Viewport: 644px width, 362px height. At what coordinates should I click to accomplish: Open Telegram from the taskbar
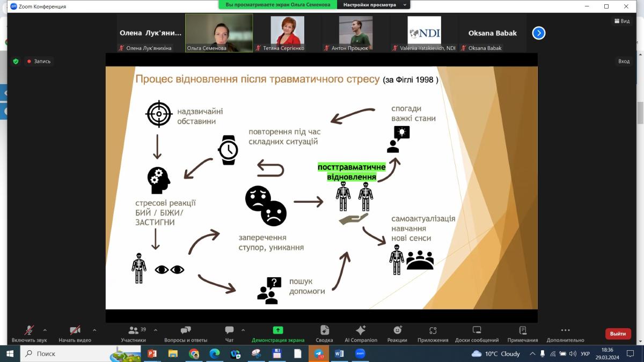click(x=319, y=353)
